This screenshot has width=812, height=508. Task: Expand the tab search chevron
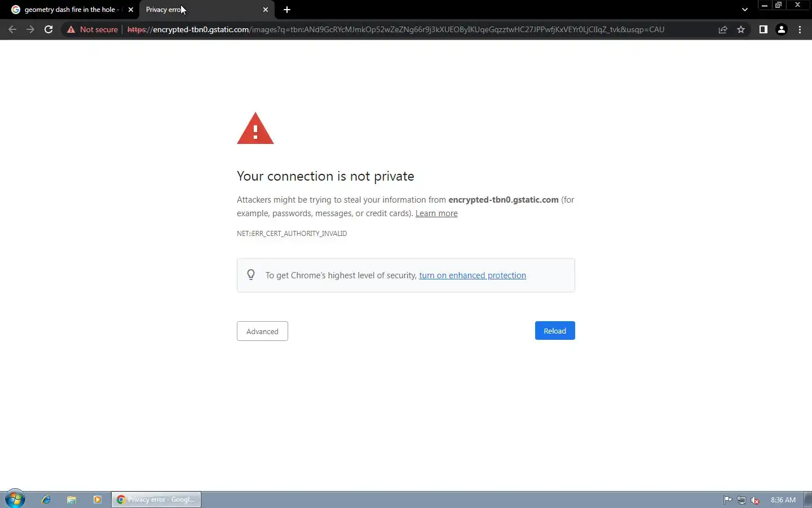pos(745,10)
